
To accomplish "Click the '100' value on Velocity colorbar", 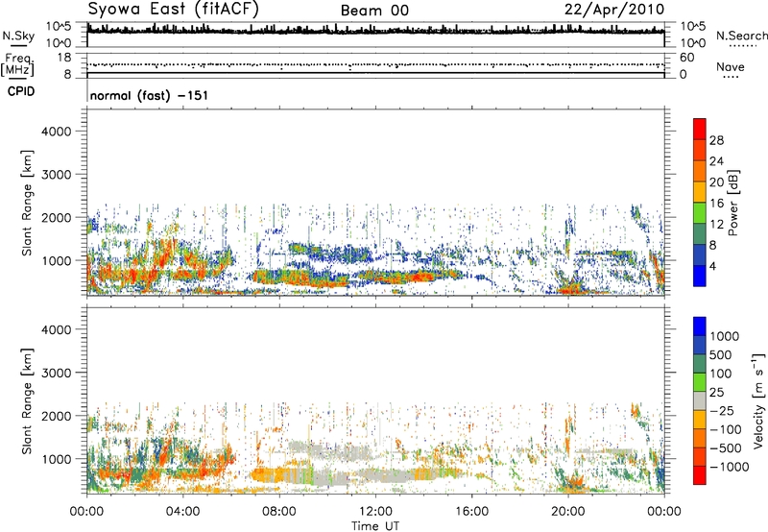I will (x=721, y=374).
